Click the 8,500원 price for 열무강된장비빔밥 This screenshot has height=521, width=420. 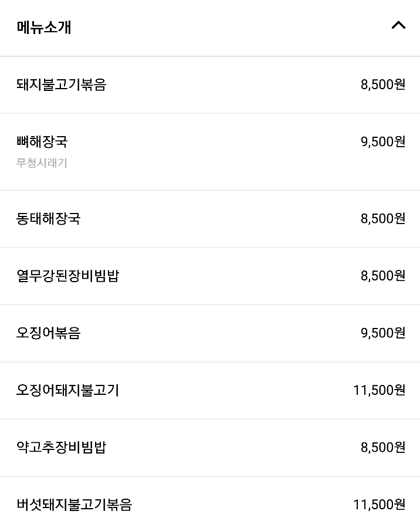click(x=383, y=276)
